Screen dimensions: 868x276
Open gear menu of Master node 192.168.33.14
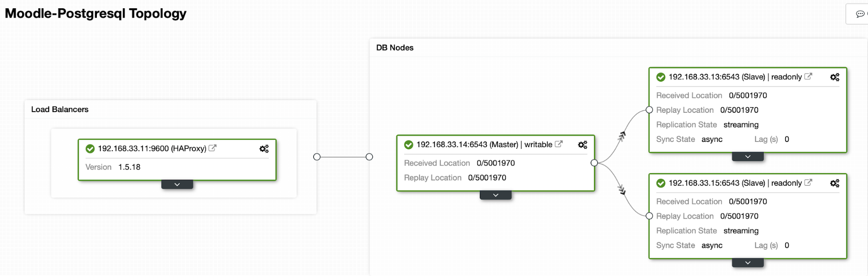[583, 145]
